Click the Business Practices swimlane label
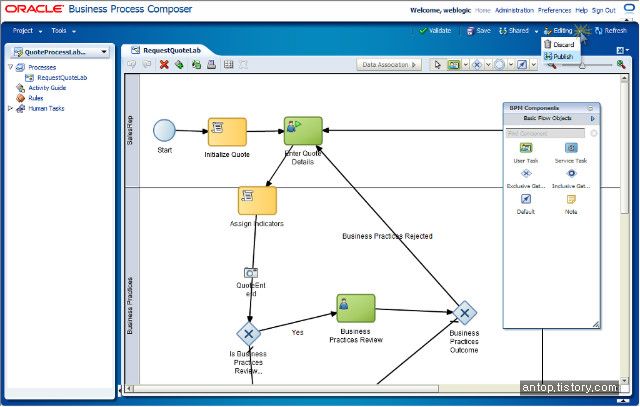The image size is (640, 407). [130, 306]
